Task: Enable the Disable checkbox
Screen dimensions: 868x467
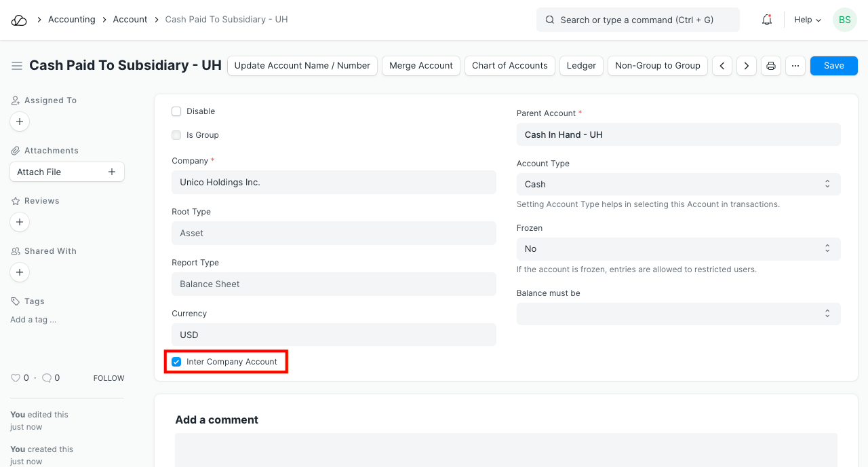Action: 176,111
